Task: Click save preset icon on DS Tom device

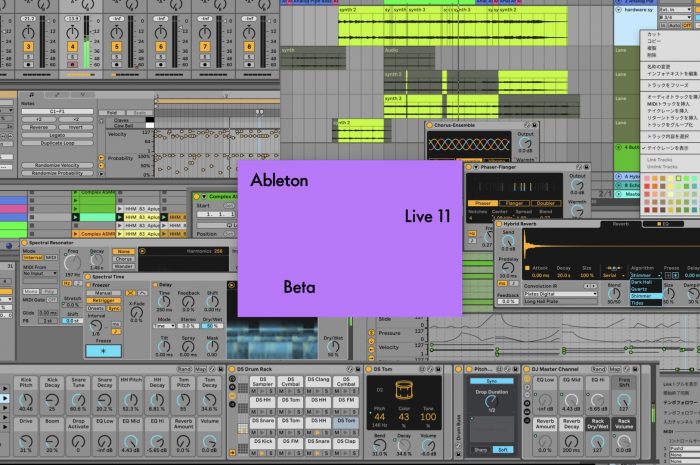Action: [438, 370]
